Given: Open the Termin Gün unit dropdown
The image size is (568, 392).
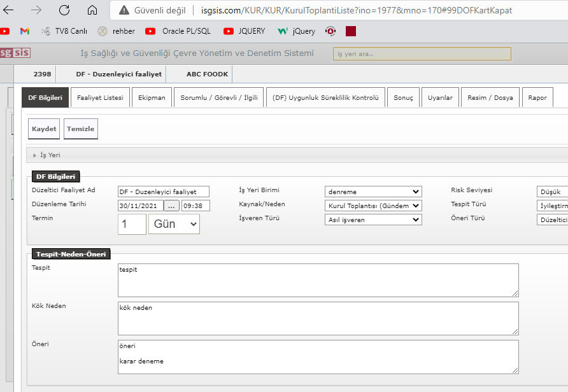Looking at the screenshot, I should tap(174, 224).
